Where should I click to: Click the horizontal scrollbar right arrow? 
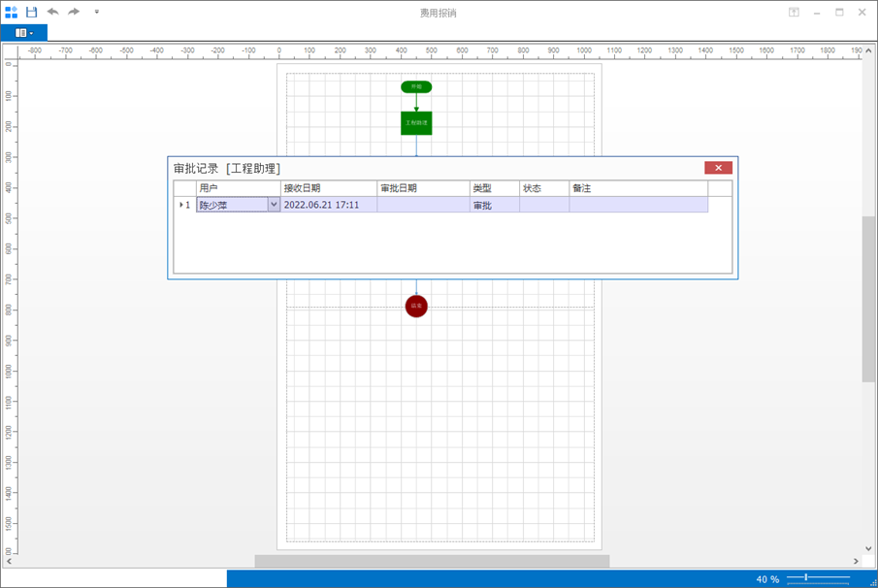click(x=856, y=561)
